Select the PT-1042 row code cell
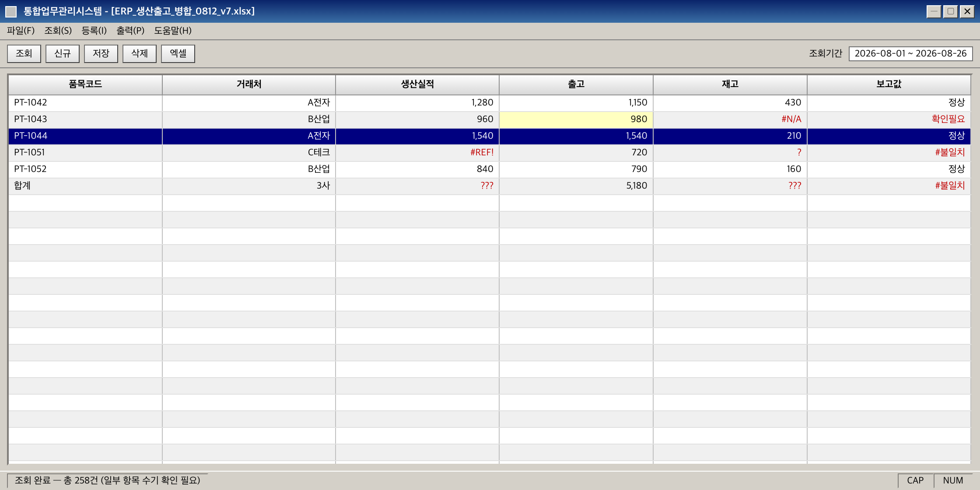 [x=85, y=103]
